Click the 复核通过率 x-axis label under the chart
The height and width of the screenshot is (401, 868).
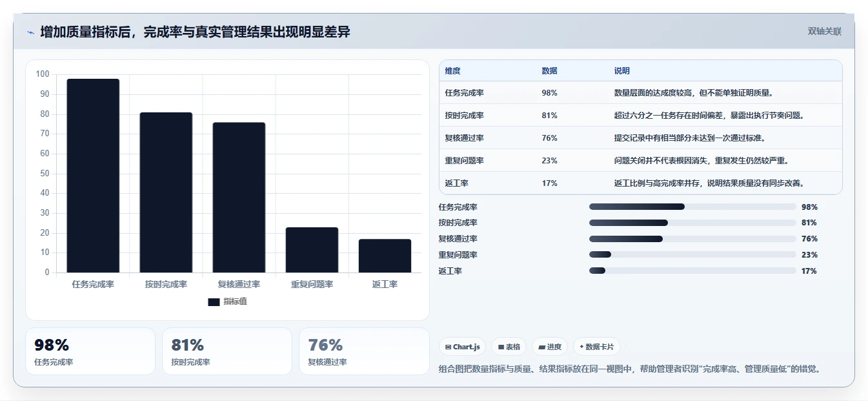click(239, 284)
